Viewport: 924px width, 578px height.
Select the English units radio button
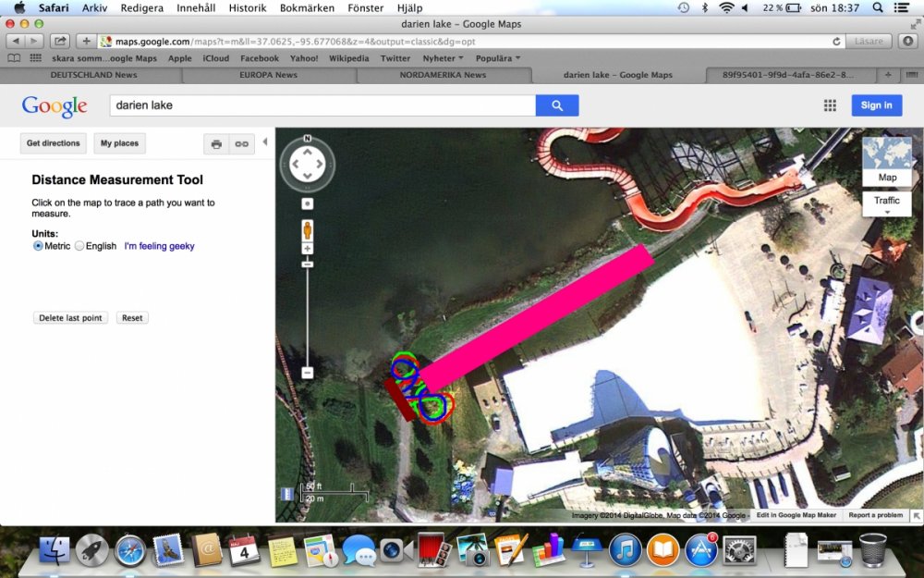pos(79,246)
